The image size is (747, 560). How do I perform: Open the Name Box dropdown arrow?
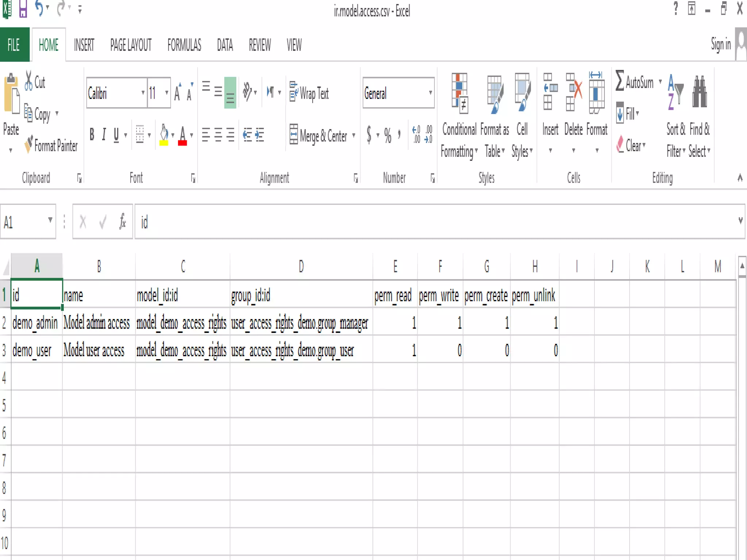(x=50, y=220)
